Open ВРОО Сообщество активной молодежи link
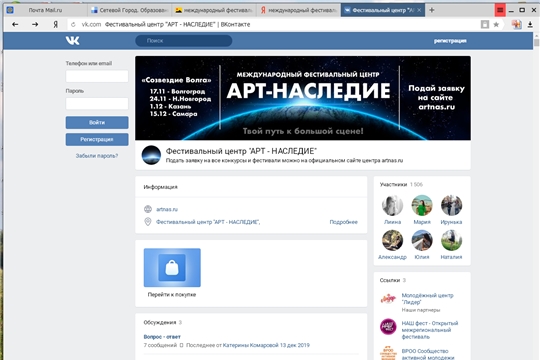 pyautogui.click(x=428, y=354)
